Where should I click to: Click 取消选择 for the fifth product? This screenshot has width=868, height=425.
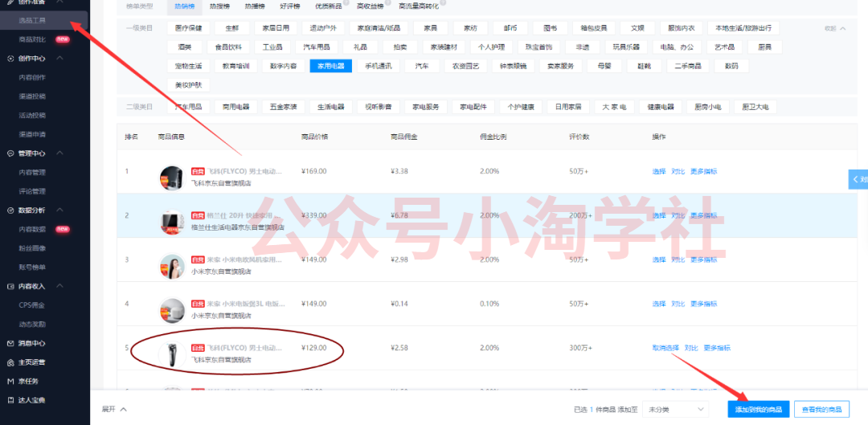665,348
